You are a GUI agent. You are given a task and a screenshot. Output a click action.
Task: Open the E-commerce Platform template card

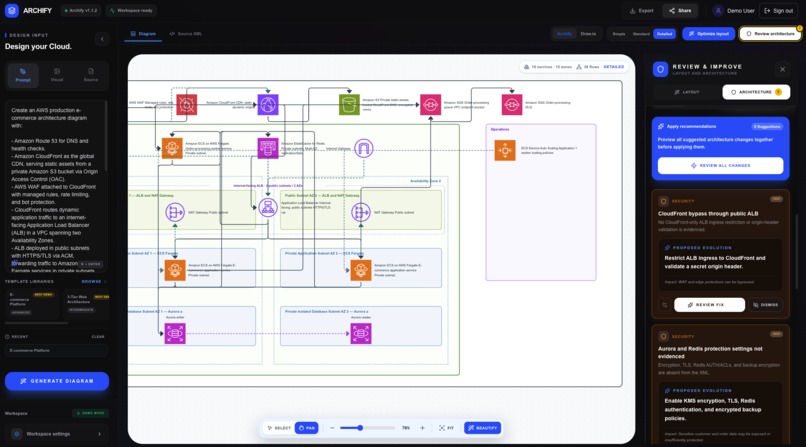coord(31,304)
